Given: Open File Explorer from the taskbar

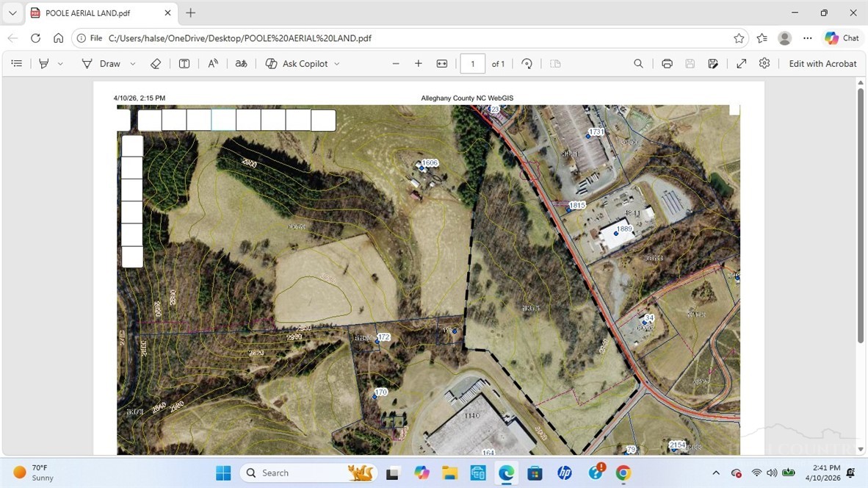Looking at the screenshot, I should click(x=449, y=473).
